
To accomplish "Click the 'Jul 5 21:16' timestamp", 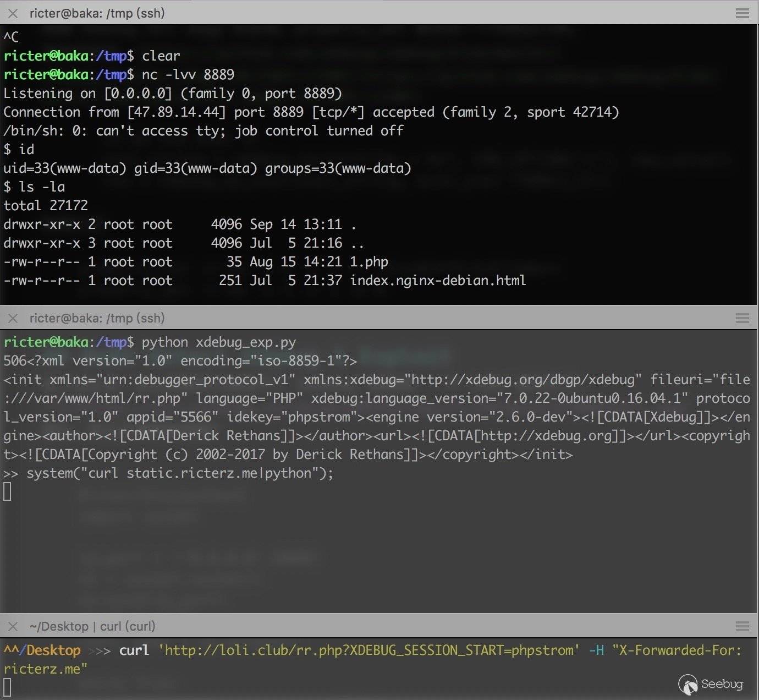I will [x=296, y=243].
